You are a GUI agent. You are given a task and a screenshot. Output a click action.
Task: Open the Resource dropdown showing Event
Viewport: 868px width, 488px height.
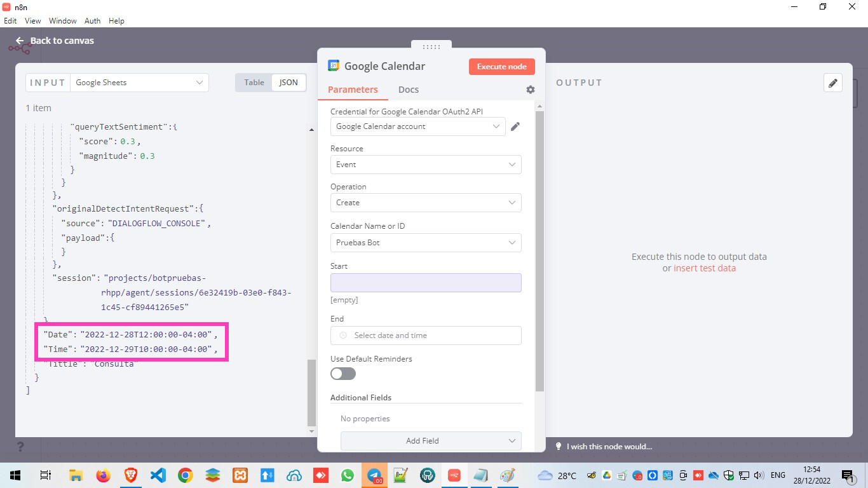tap(426, 165)
